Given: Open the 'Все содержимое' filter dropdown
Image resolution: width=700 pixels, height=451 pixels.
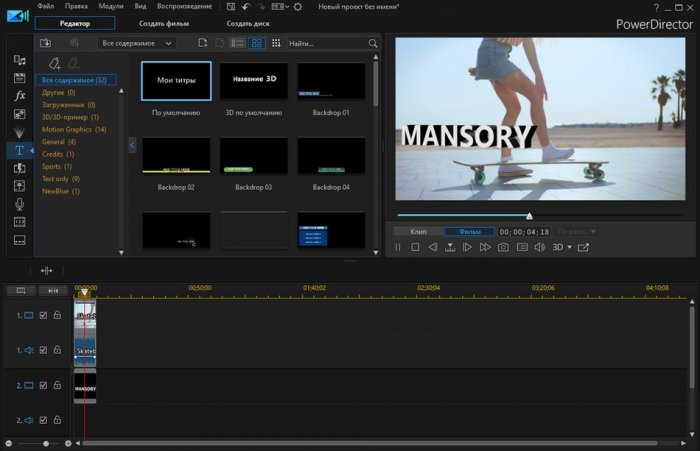Looking at the screenshot, I should click(136, 44).
